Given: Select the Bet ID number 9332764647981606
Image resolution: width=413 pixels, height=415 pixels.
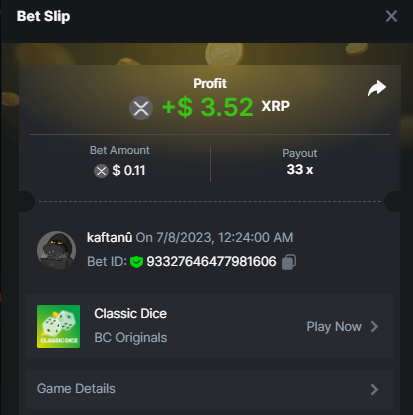Looking at the screenshot, I should pyautogui.click(x=211, y=262).
